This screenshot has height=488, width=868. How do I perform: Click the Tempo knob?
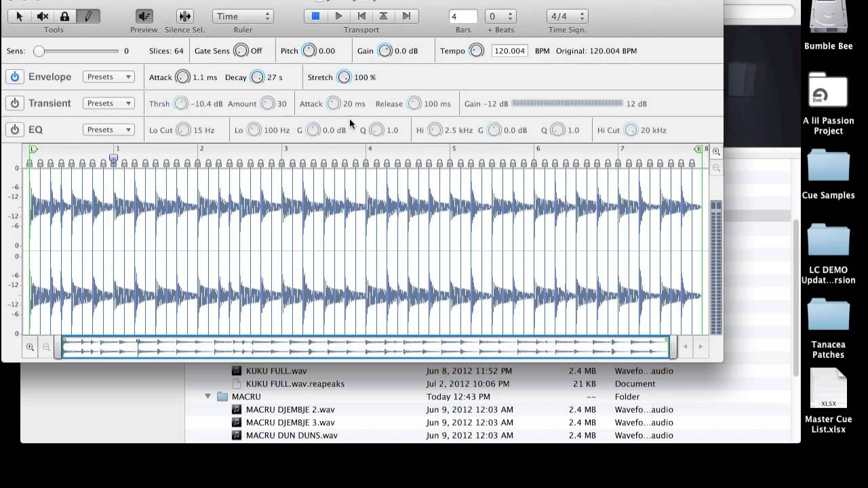[477, 51]
